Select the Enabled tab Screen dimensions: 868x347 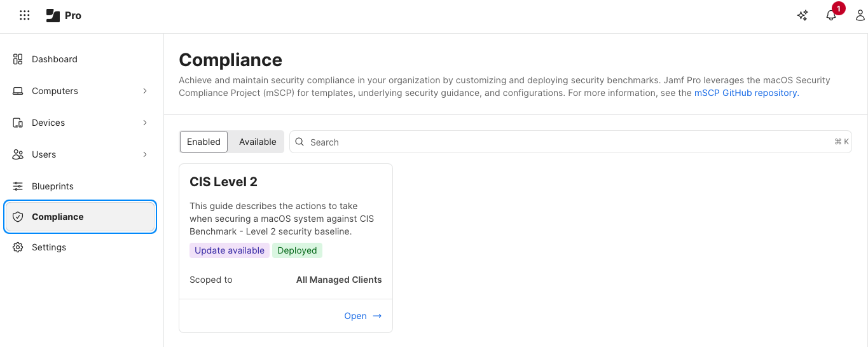[x=203, y=142]
